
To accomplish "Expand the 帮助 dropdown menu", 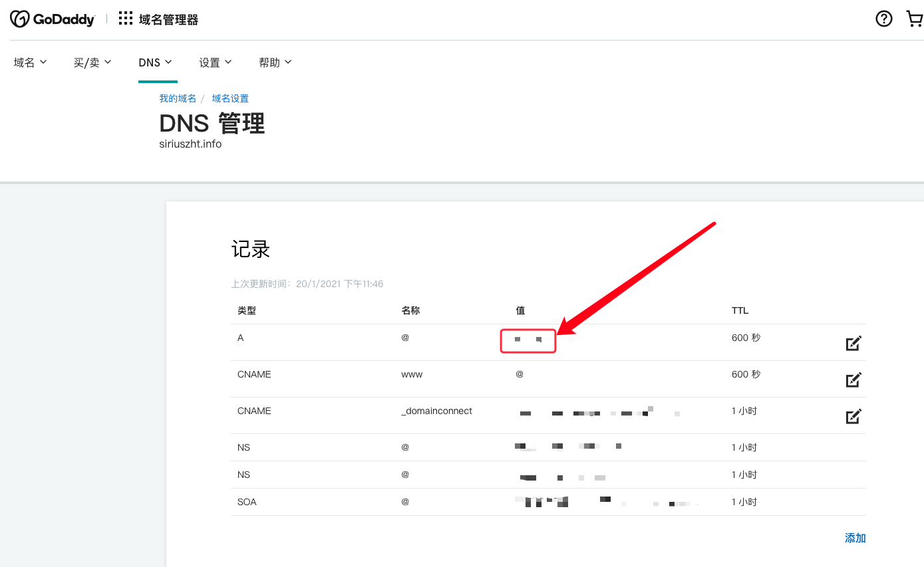I will tap(275, 62).
